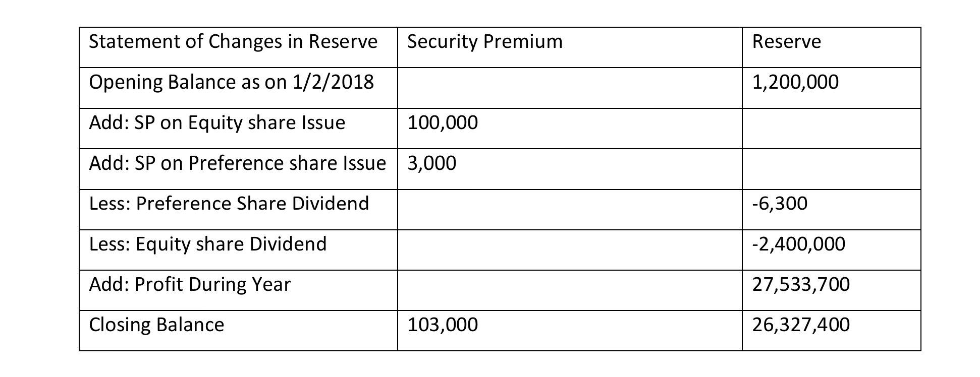Click the "Opening Balance as on 1/2/2018" cell
This screenshot has width=980, height=377.
point(231,82)
